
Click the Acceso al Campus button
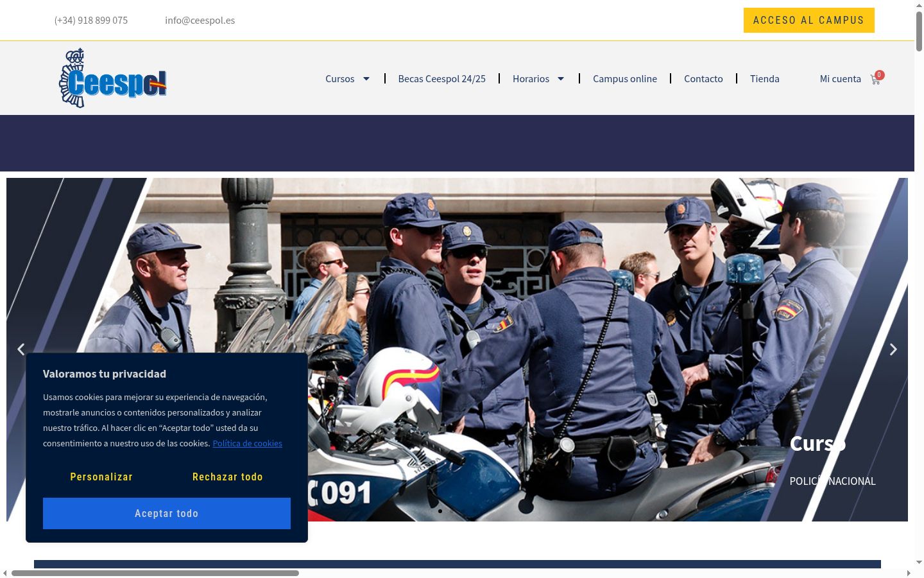809,20
